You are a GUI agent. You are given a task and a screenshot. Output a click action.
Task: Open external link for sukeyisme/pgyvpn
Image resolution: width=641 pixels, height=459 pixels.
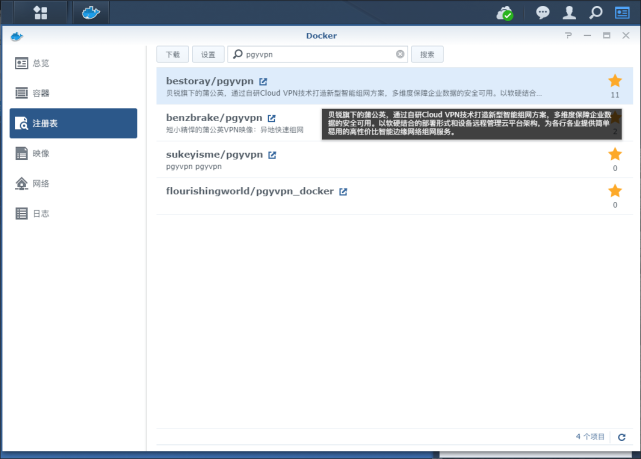click(x=272, y=155)
